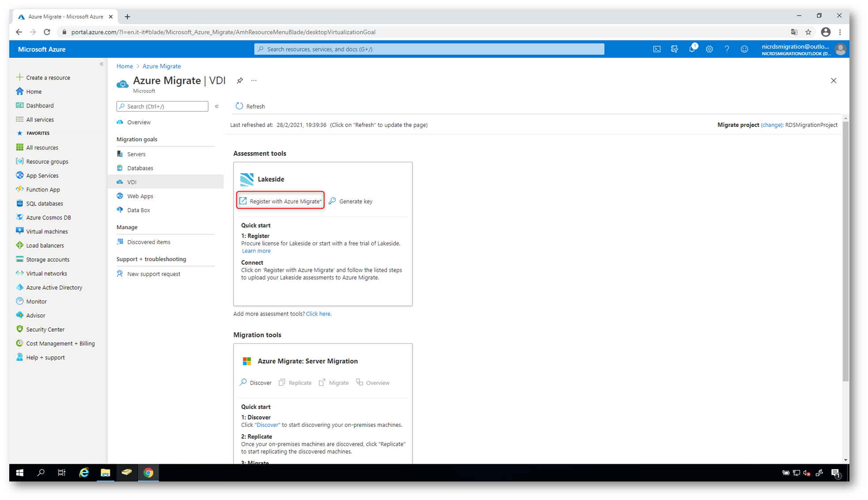This screenshot has height=500, width=868.
Task: Open Internet Explorer from taskbar
Action: (x=84, y=473)
